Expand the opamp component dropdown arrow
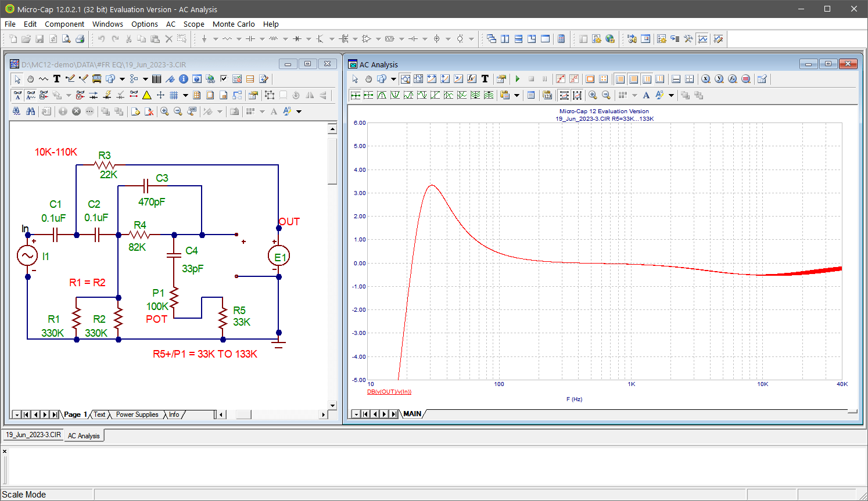Viewport: 868px width, 501px height. click(378, 39)
